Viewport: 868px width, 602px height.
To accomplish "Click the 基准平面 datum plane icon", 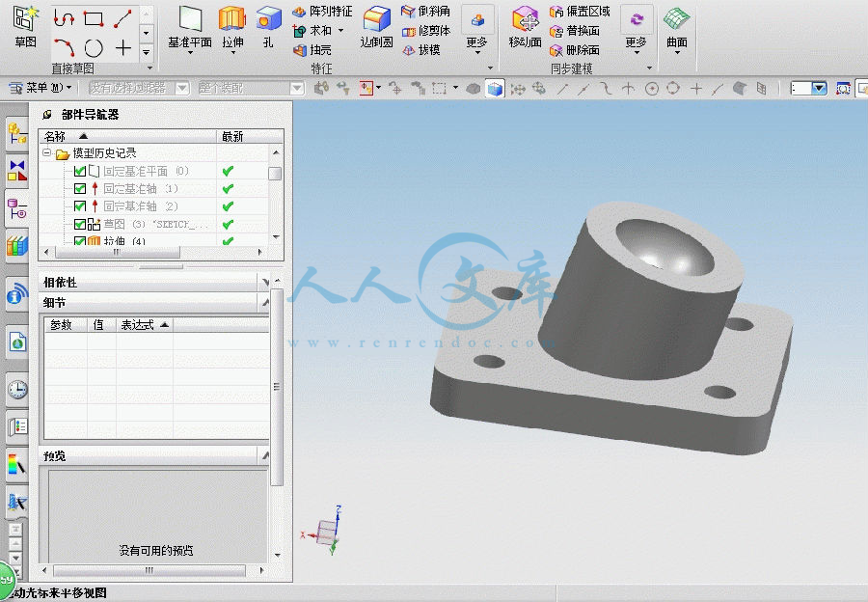I will (190, 20).
